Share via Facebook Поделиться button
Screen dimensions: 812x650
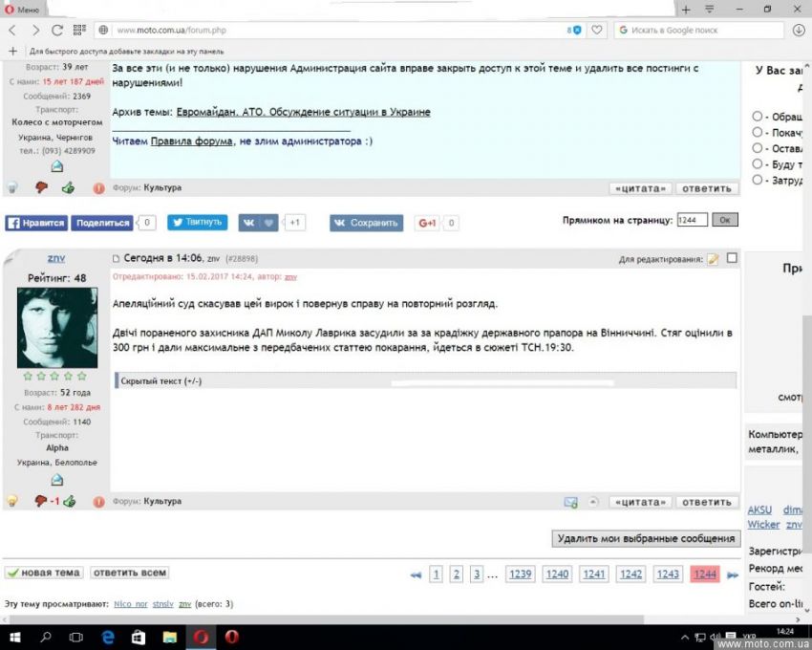tap(102, 223)
